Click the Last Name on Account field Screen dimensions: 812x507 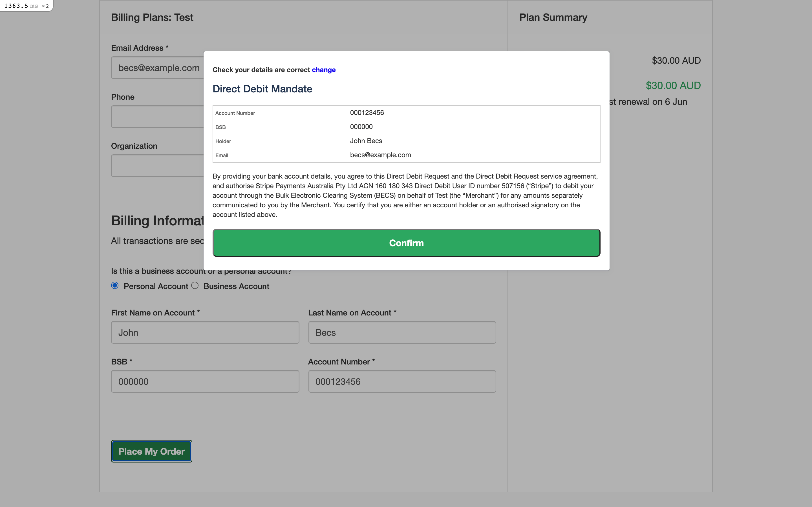pyautogui.click(x=402, y=332)
